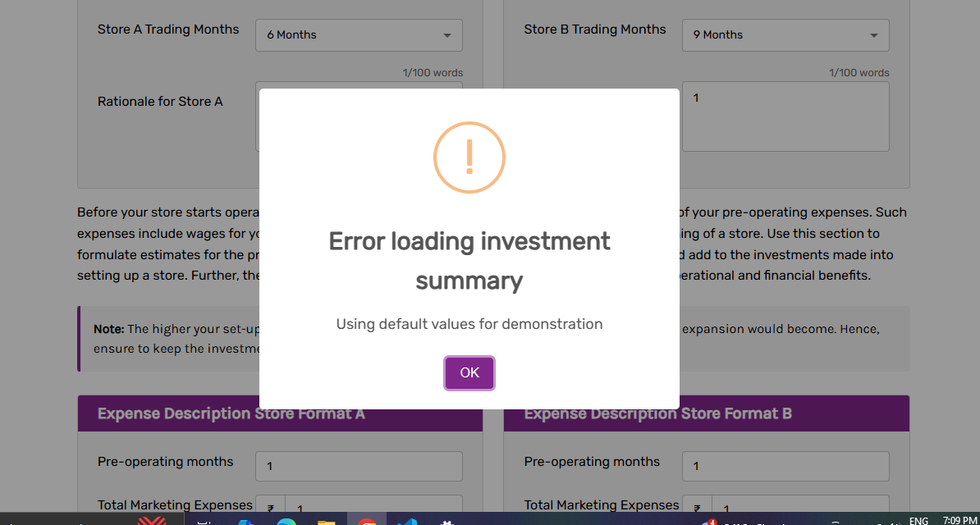Open the 7:09 PM taskbar clock

point(959,520)
